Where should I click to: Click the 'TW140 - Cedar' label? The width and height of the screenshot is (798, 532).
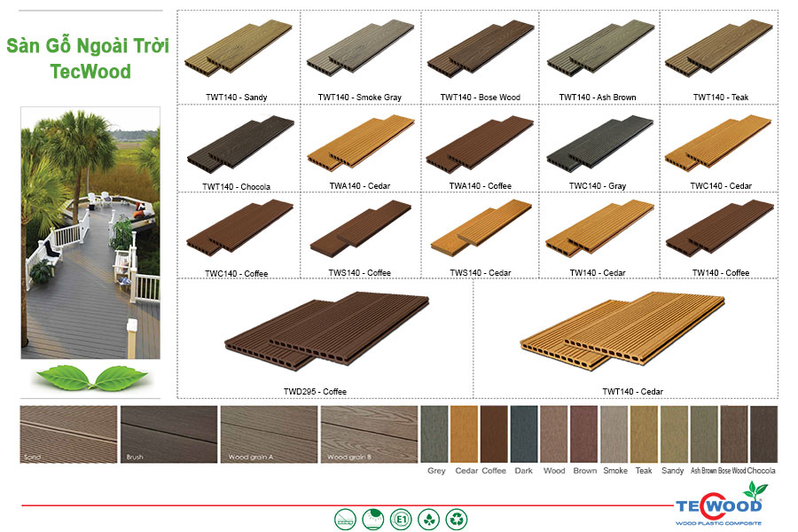pos(598,273)
